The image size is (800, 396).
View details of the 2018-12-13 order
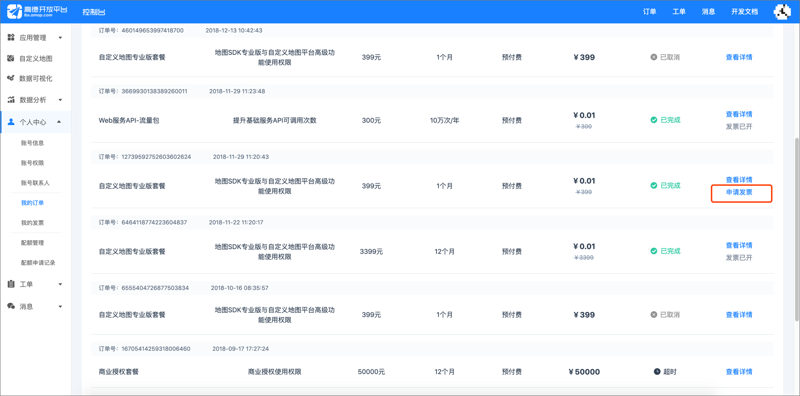point(739,57)
